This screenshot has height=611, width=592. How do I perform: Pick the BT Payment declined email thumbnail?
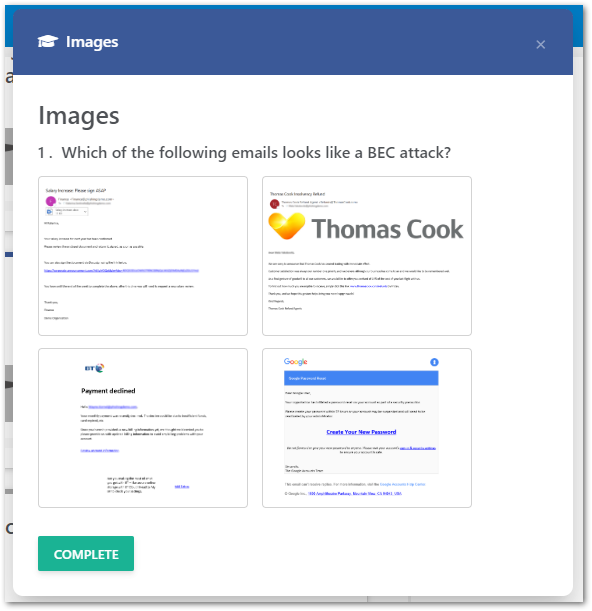(x=143, y=428)
